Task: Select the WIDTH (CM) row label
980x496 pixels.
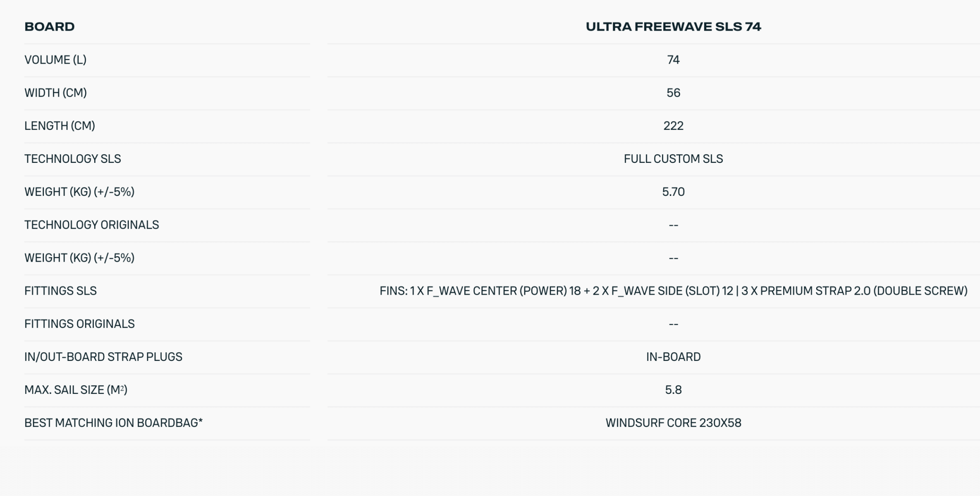Action: [x=55, y=93]
